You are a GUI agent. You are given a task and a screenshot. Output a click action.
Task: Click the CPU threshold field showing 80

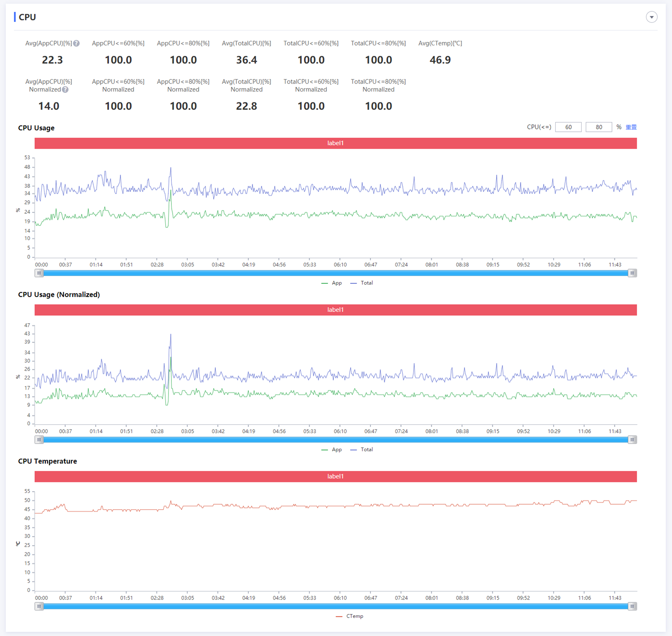coord(598,127)
